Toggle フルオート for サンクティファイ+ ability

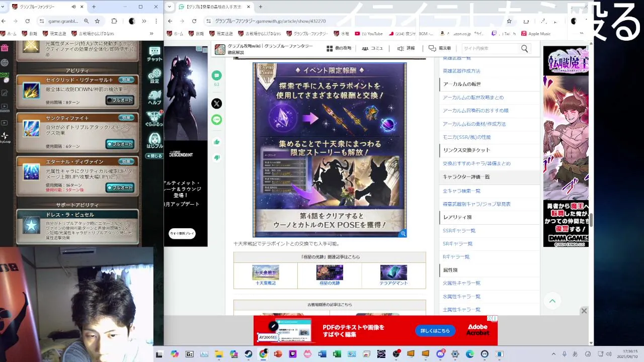pyautogui.click(x=120, y=144)
